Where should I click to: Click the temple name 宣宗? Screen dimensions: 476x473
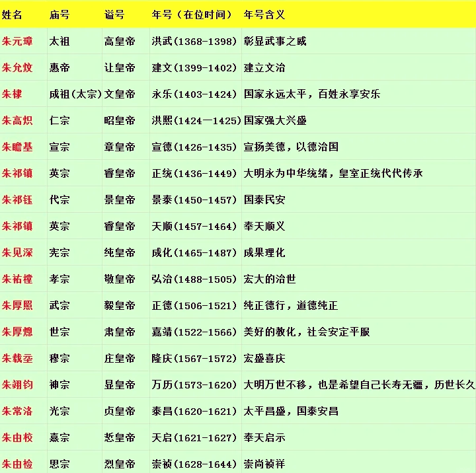pyautogui.click(x=59, y=147)
